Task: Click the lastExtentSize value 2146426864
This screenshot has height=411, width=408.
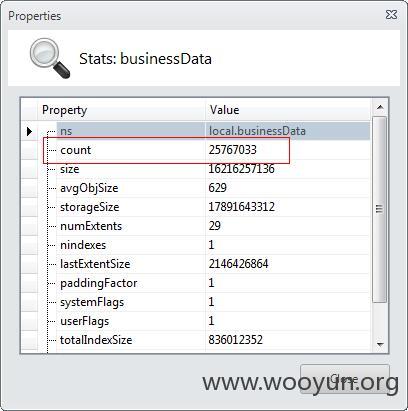Action: point(238,264)
